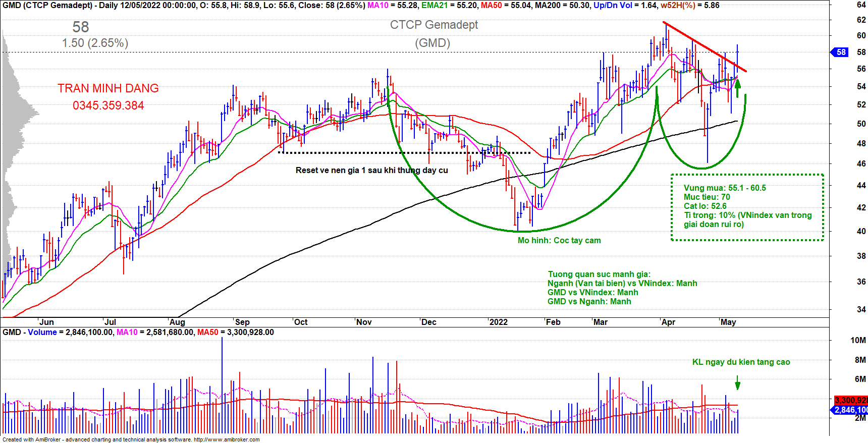
Task: Click the MA10 = 55.28 legend label
Action: coord(393,6)
